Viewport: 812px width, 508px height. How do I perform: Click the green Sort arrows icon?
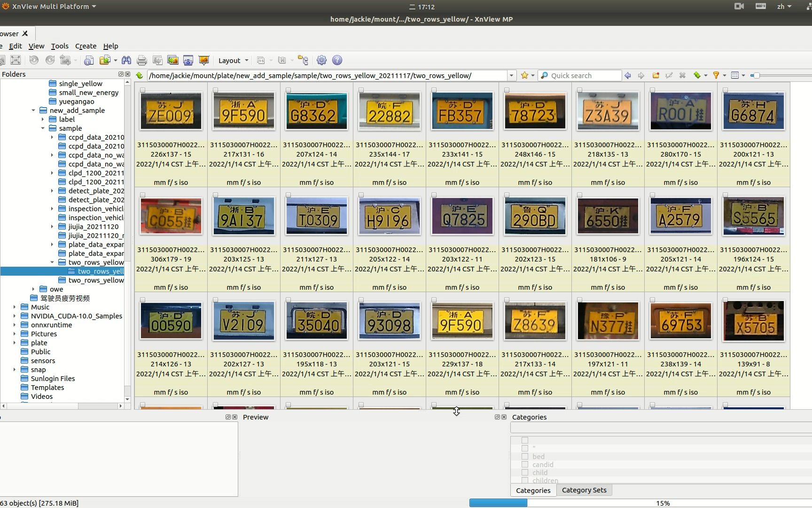[x=697, y=75]
